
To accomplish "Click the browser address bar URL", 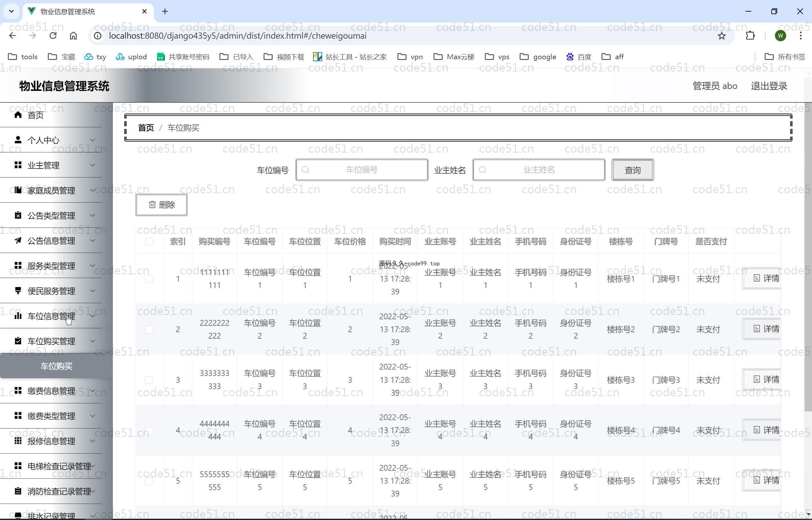I will [238, 36].
